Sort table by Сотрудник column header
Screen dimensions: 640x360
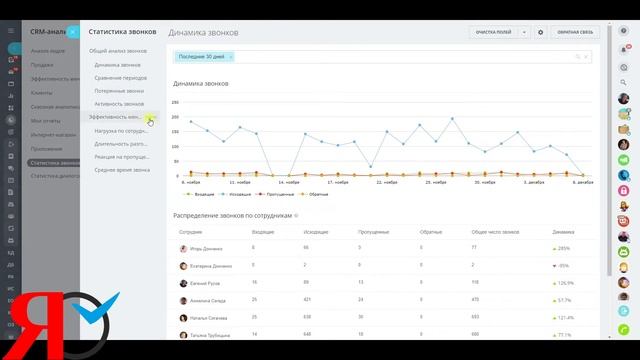(191, 232)
